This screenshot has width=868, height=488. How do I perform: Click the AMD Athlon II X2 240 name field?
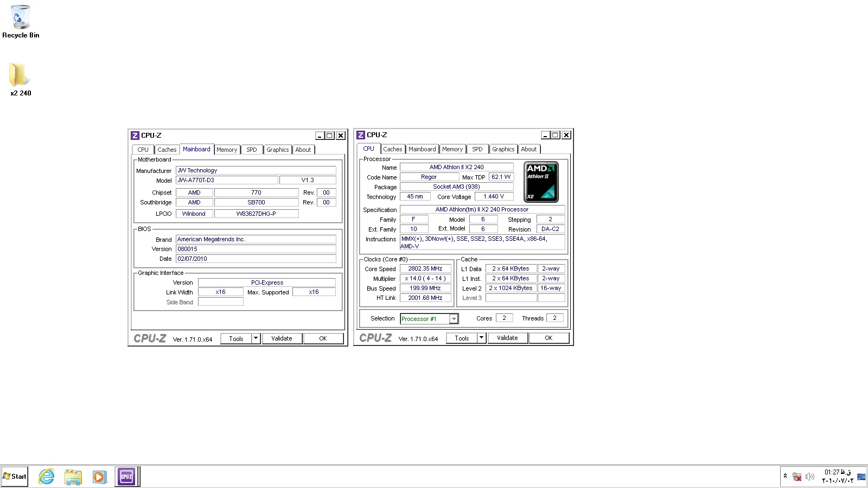click(x=457, y=167)
